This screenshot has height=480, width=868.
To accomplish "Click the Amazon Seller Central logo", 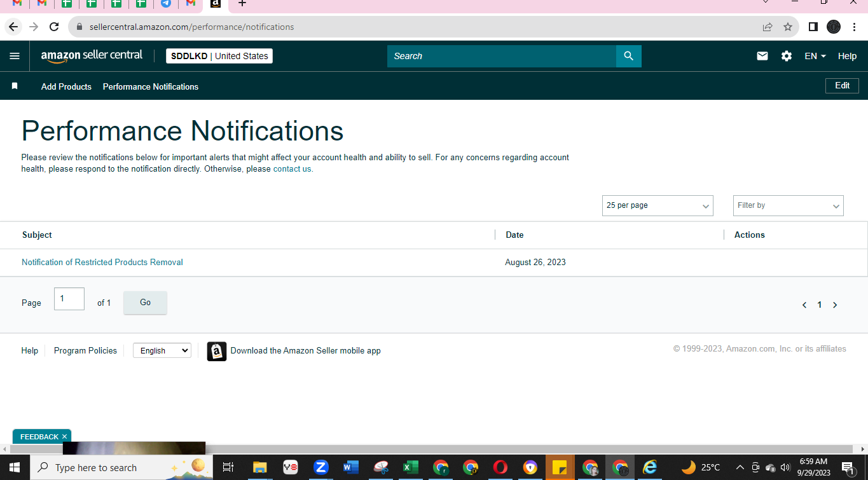I will coord(92,56).
